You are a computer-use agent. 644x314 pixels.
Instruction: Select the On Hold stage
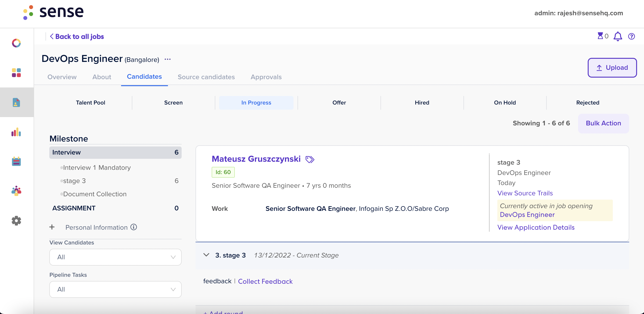pos(505,102)
